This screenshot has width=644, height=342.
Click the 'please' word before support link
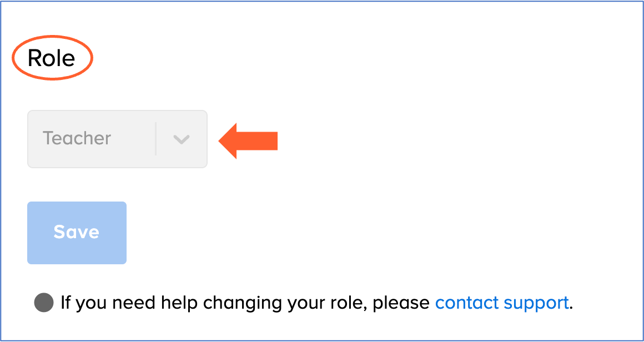click(401, 303)
